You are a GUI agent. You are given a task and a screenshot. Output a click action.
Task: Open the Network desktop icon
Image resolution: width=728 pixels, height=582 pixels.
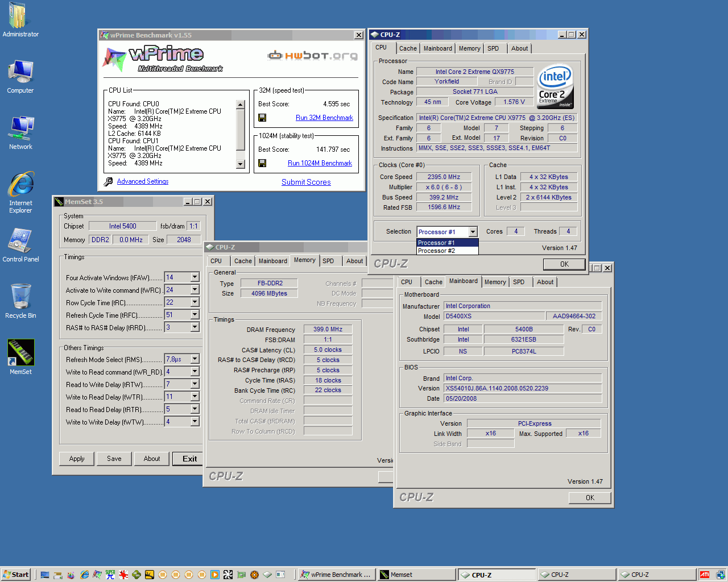[x=20, y=133]
